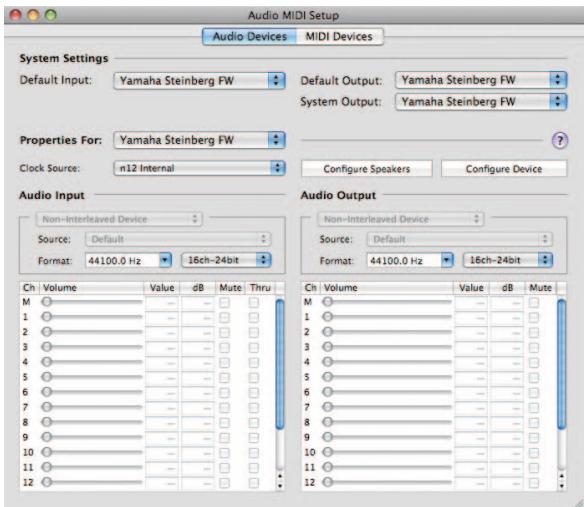585x507 pixels.
Task: Open Audio Input sample rate 44100.0 Hz dropdown
Action: coord(128,260)
